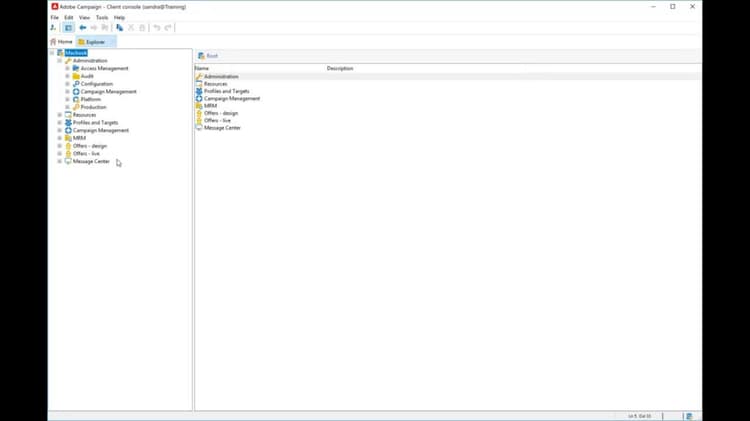Click the Configuration wrench icon in tree

(x=76, y=84)
